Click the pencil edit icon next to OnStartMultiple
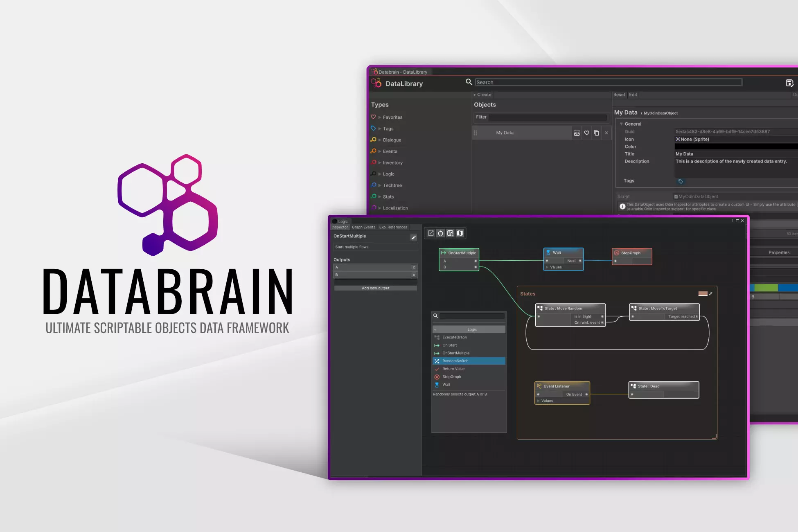This screenshot has width=798, height=532. [413, 237]
